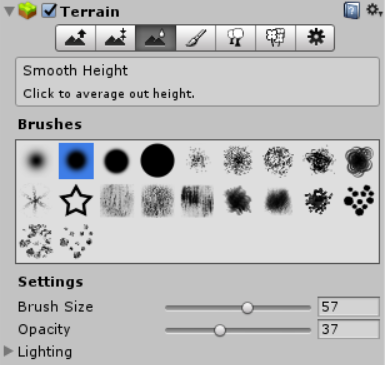This screenshot has width=385, height=365.
Task: Select the Smooth Height tool
Action: pyautogui.click(x=156, y=37)
